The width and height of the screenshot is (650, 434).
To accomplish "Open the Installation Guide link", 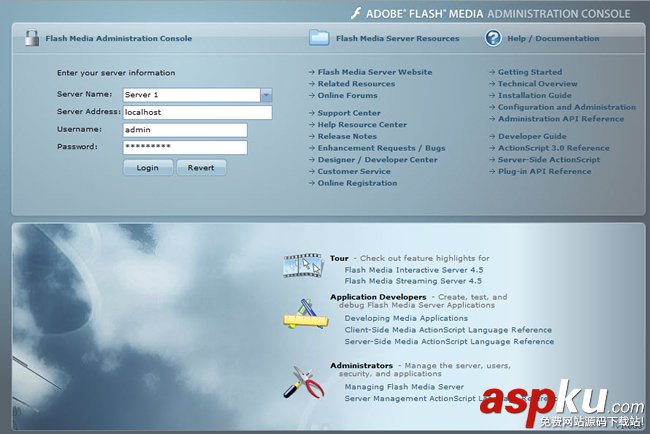I will [x=535, y=95].
